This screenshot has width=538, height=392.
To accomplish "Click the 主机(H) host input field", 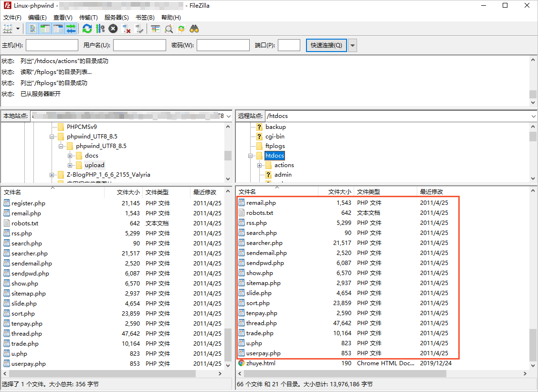I will 52,45.
